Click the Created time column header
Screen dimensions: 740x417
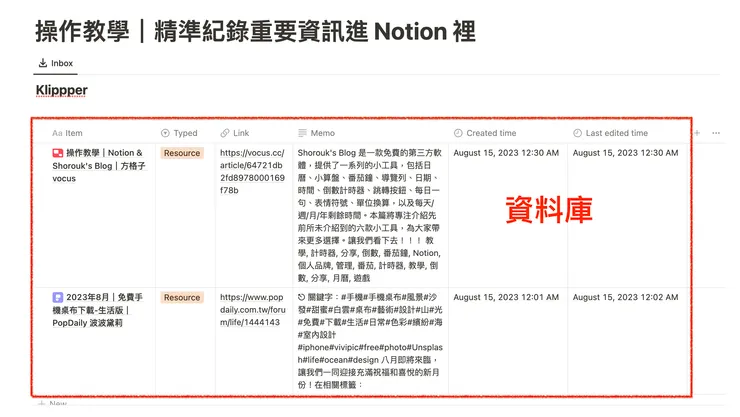[x=485, y=133]
